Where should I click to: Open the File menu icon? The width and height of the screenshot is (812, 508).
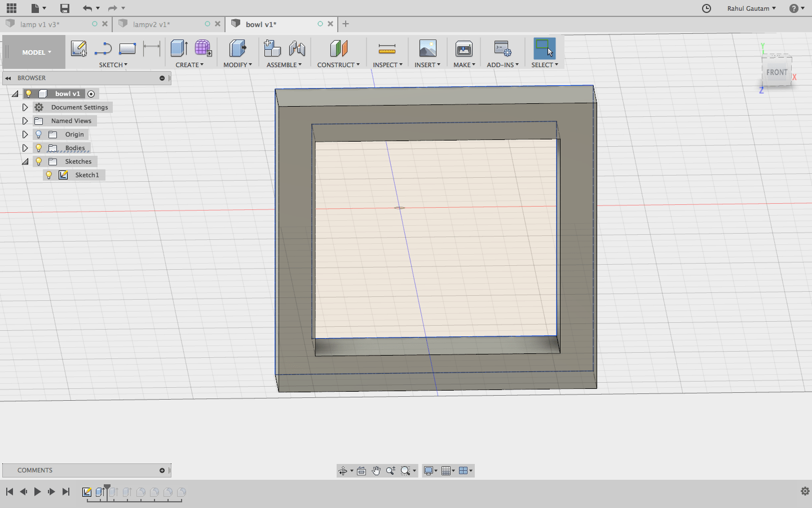[x=38, y=8]
